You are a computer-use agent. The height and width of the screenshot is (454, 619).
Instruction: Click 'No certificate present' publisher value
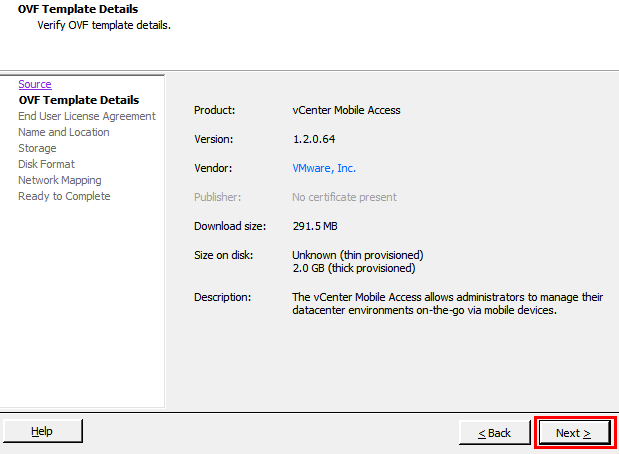[x=344, y=197]
